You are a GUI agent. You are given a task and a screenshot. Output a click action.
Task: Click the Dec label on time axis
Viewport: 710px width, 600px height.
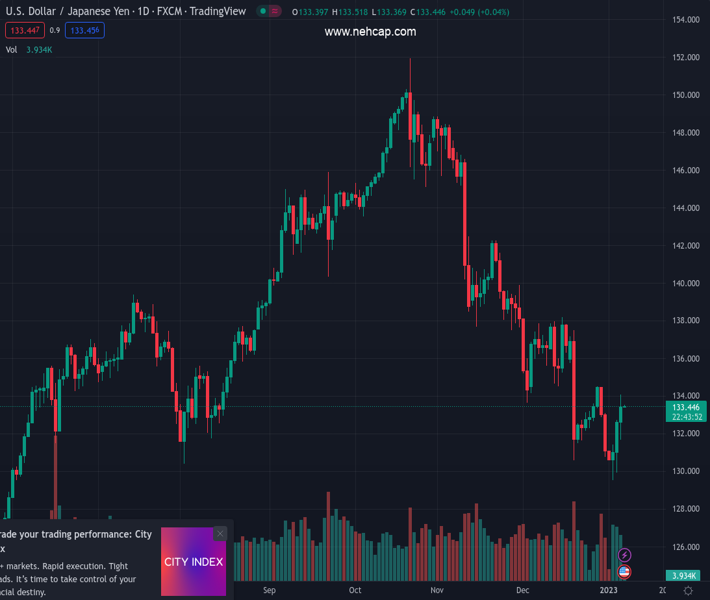point(522,591)
